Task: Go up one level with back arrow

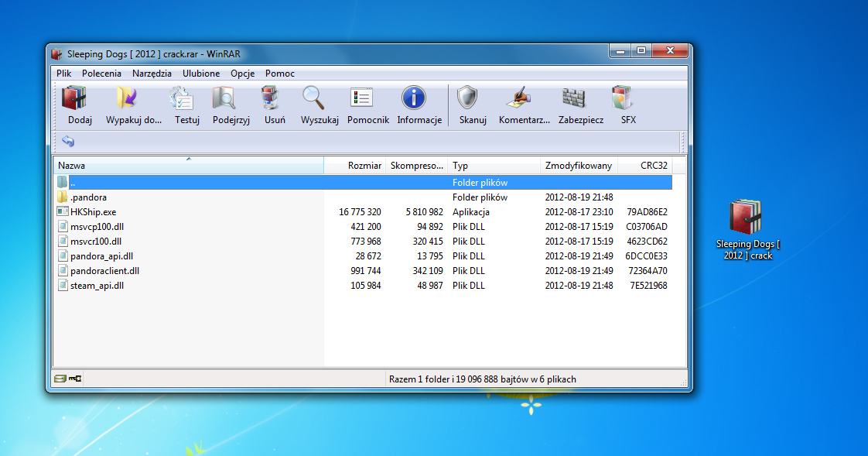Action: pos(68,141)
